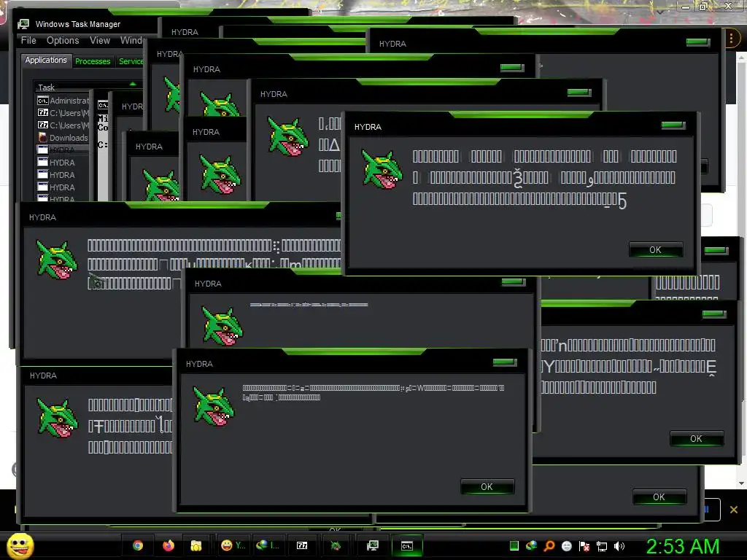Open Chrome from the taskbar
The height and width of the screenshot is (560, 747).
tap(138, 545)
